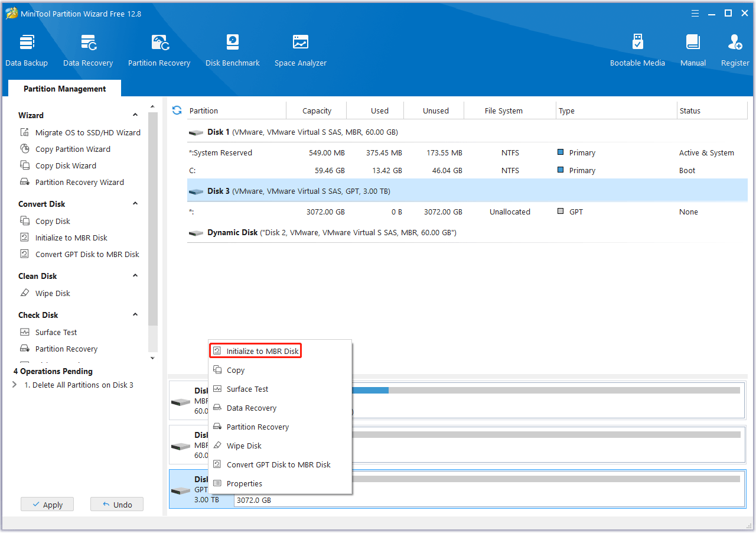Click the gray GPT type swatch
The width and height of the screenshot is (756, 533).
pyautogui.click(x=561, y=212)
